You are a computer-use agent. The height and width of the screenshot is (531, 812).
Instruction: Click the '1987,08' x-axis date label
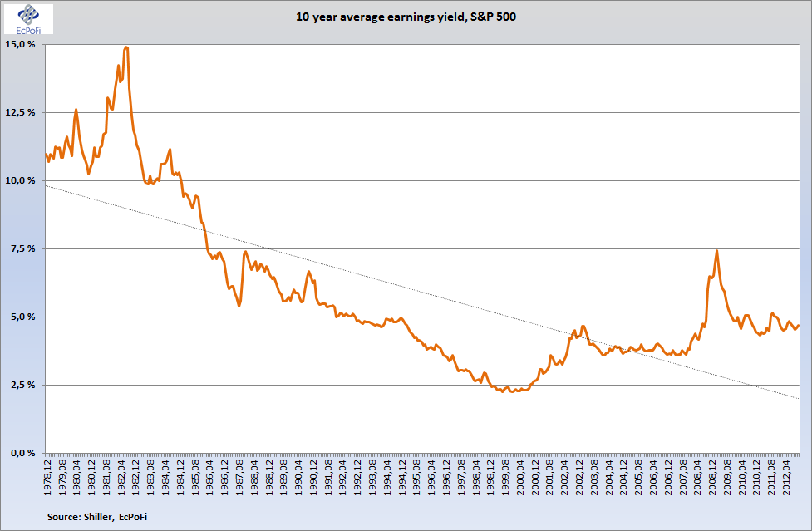(x=239, y=477)
